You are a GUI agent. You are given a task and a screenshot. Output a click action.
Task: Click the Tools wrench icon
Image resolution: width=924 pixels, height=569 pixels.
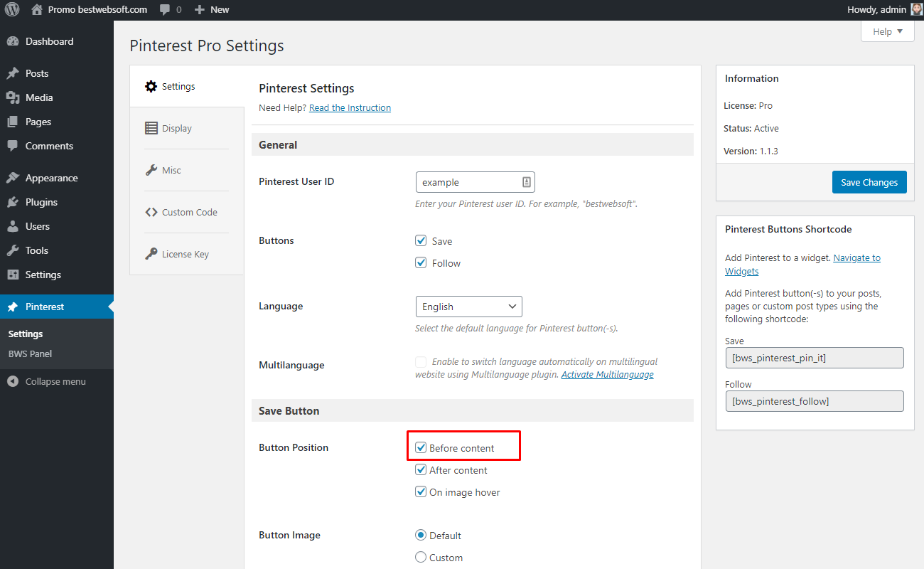coord(13,250)
